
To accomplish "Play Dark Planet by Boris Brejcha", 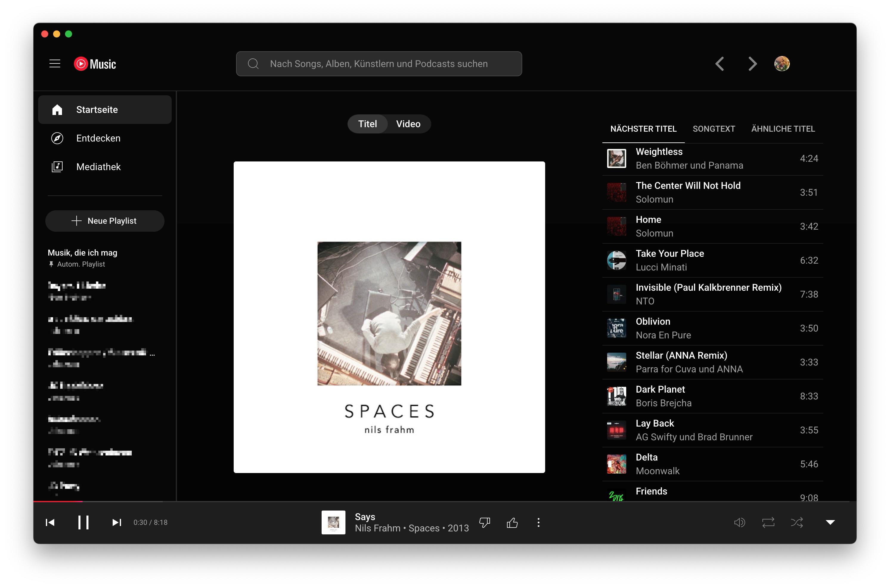I will tap(713, 396).
